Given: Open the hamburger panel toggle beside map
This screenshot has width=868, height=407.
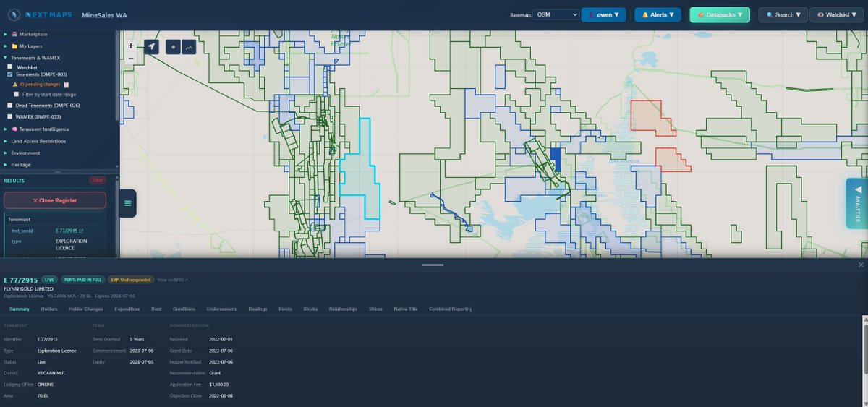Looking at the screenshot, I should coord(128,203).
